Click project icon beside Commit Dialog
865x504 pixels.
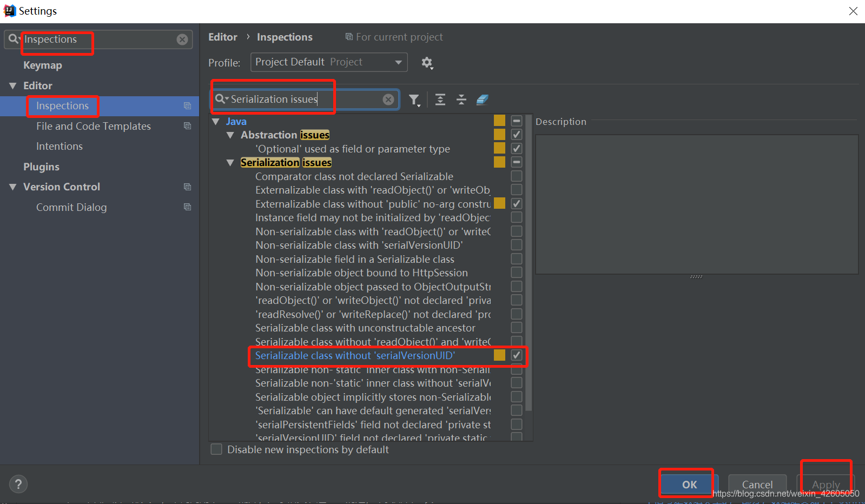pyautogui.click(x=187, y=207)
